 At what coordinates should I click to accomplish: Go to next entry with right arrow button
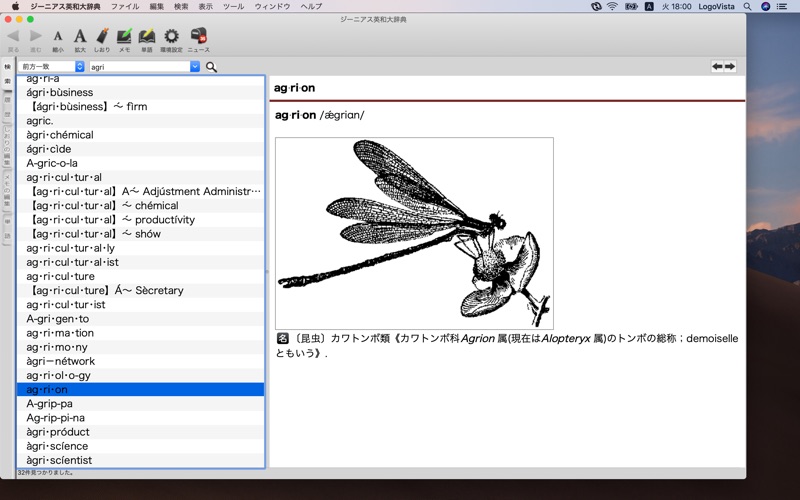730,66
